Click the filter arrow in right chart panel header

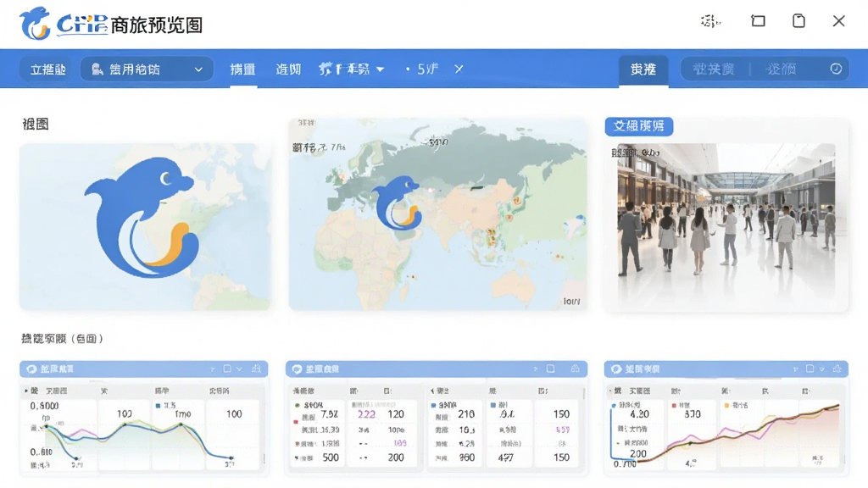pos(795,369)
